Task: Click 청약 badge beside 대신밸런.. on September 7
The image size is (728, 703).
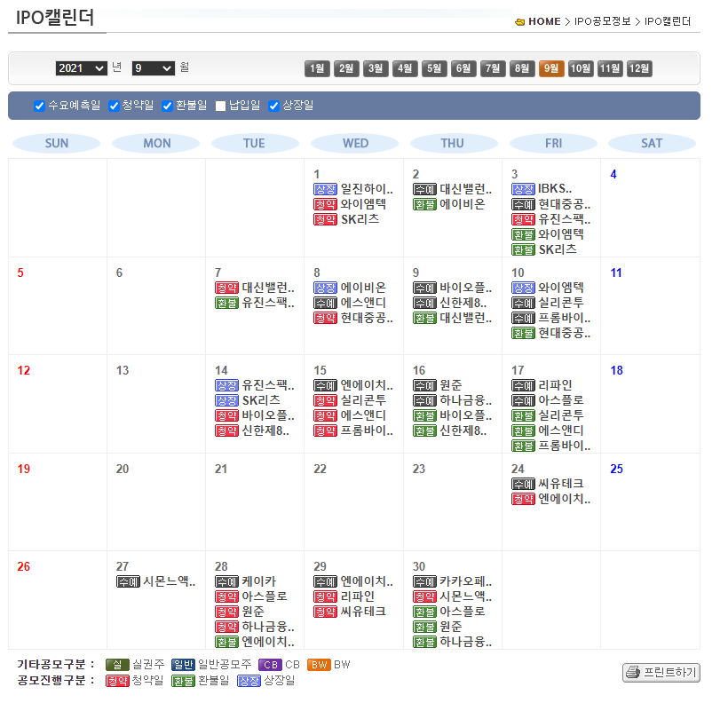Action: point(226,288)
